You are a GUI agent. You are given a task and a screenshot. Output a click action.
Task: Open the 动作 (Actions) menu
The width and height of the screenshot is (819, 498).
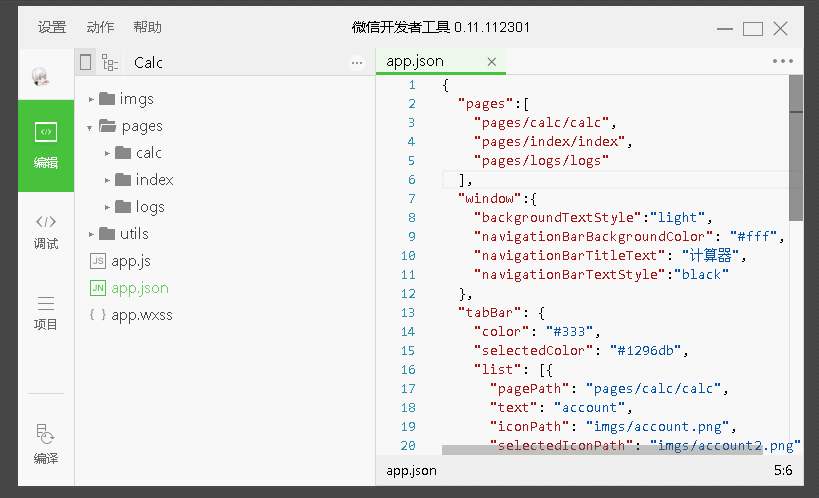click(x=100, y=27)
